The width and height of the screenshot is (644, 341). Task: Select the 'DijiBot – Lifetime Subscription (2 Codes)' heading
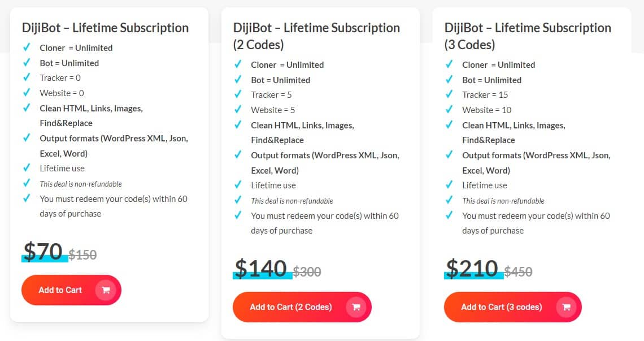point(316,35)
